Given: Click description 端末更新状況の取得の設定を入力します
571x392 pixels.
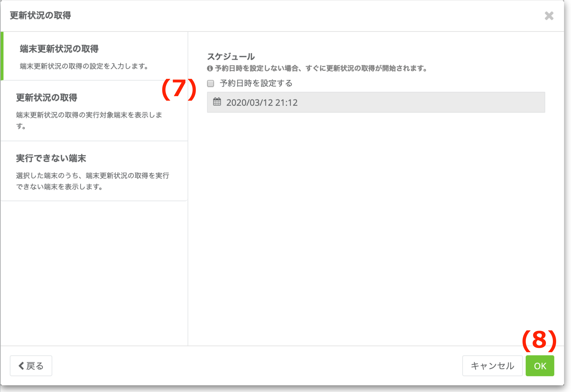Looking at the screenshot, I should click(84, 66).
